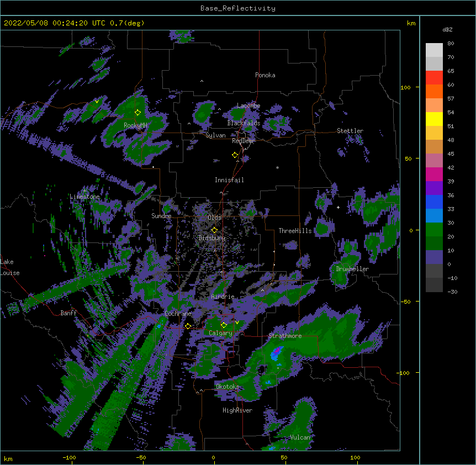Click the km unit label at bottom left
476x465 pixels.
[x=8, y=458]
